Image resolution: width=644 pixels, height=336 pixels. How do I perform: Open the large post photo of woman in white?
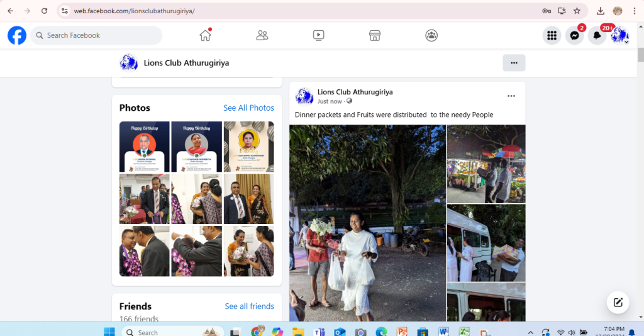367,223
